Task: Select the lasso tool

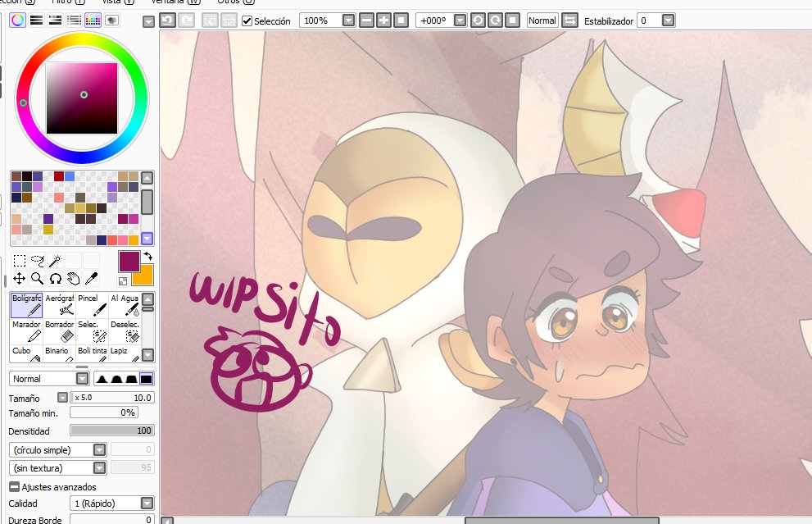Action: coord(38,260)
